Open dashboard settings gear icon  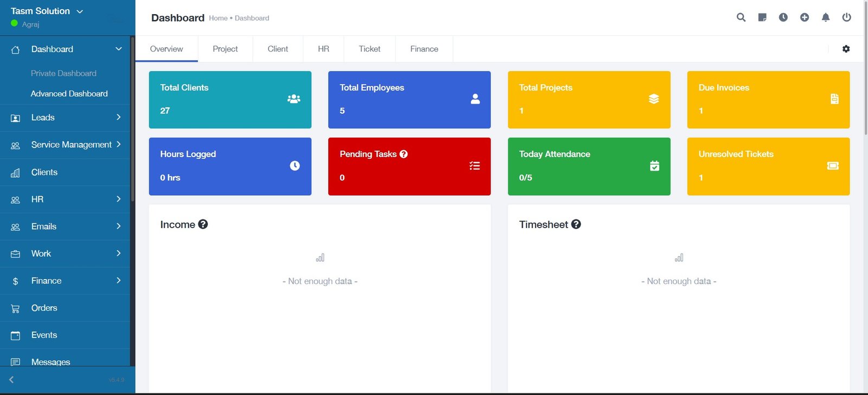(x=846, y=49)
